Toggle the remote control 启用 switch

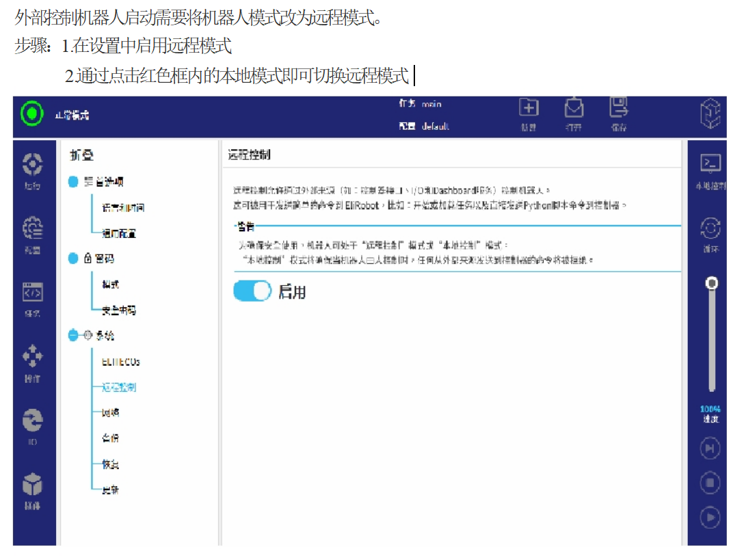point(252,291)
